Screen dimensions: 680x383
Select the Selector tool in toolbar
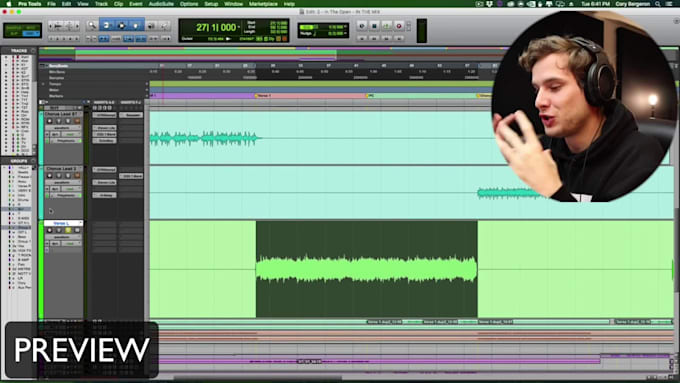121,26
